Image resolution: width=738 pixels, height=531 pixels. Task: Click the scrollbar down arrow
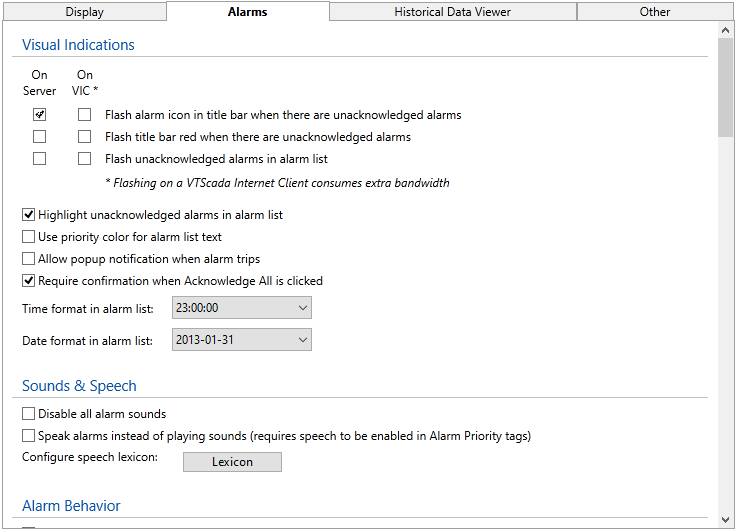click(726, 520)
